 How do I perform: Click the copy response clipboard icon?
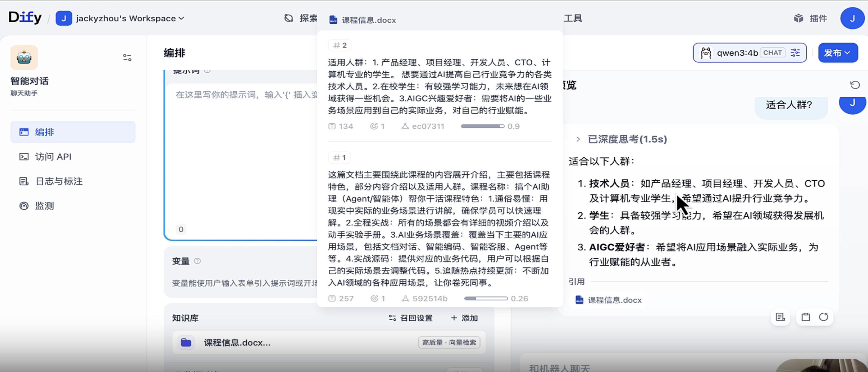[x=806, y=317]
